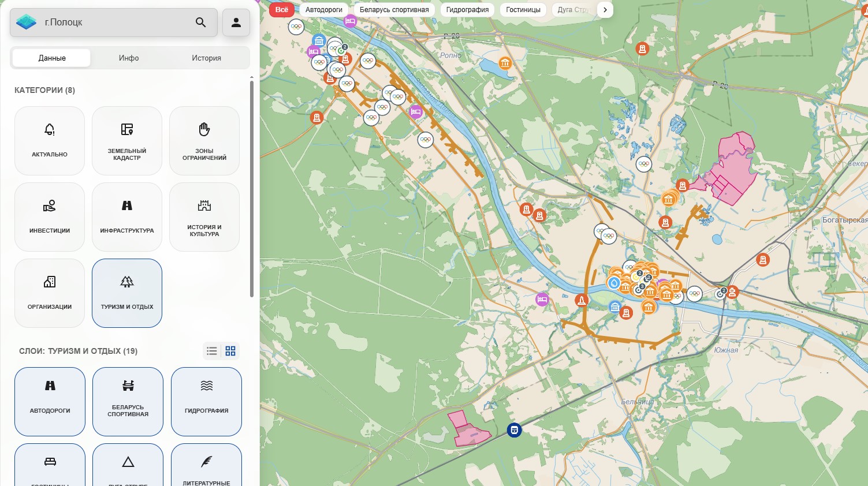Toggle the Литературные layer card
This screenshot has height=486, width=868.
(x=206, y=465)
